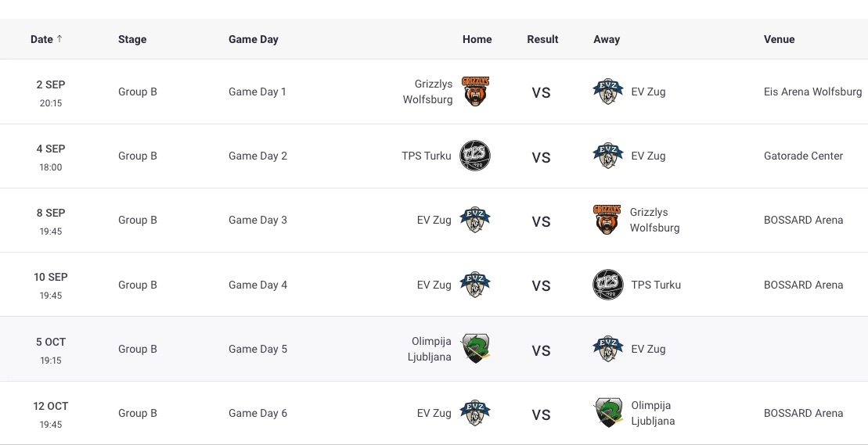The width and height of the screenshot is (868, 445).
Task: Click Olimpija Ljubljana away logo, Game Day 6
Action: [x=607, y=413]
